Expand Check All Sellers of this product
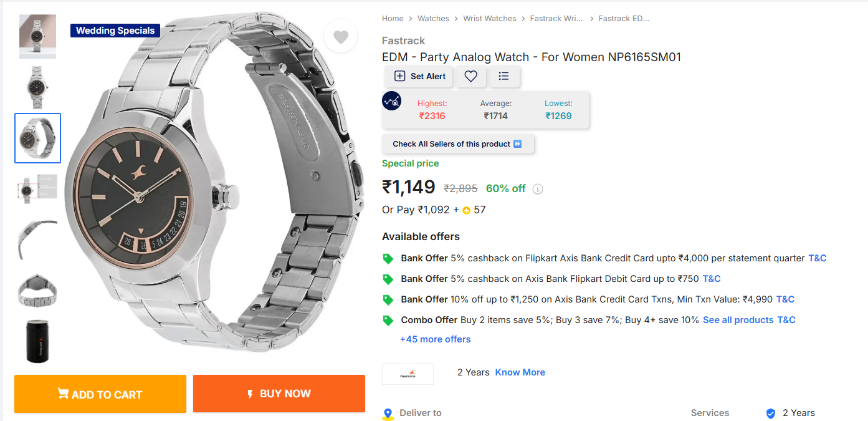Screen dimensions: 868x421 (457, 144)
